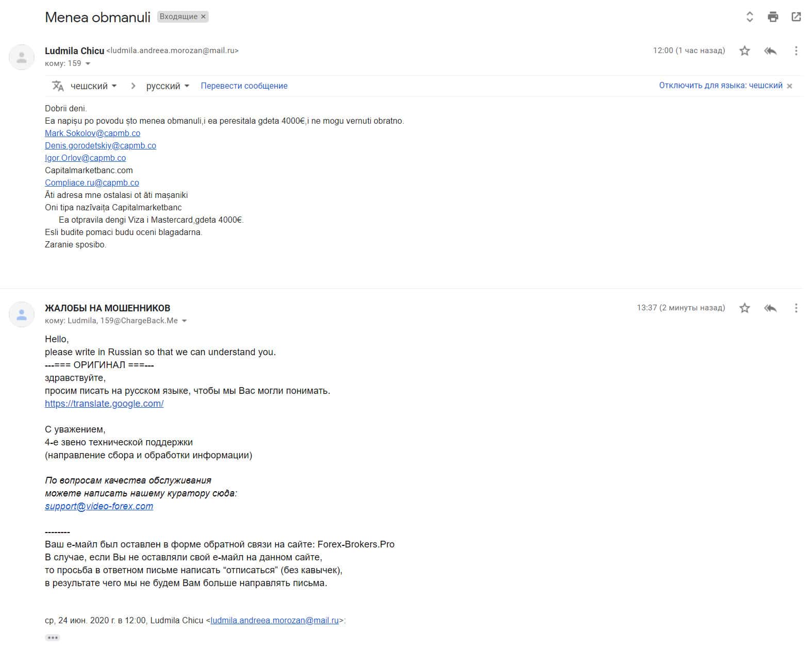Collapse all messages with expand arrows icon
812x649 pixels.
click(x=750, y=17)
